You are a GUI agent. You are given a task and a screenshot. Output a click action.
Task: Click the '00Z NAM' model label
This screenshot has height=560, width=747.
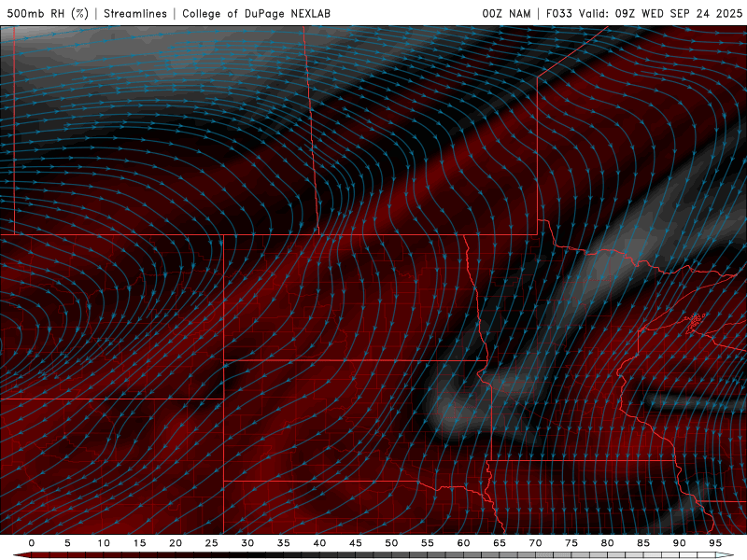coord(506,14)
